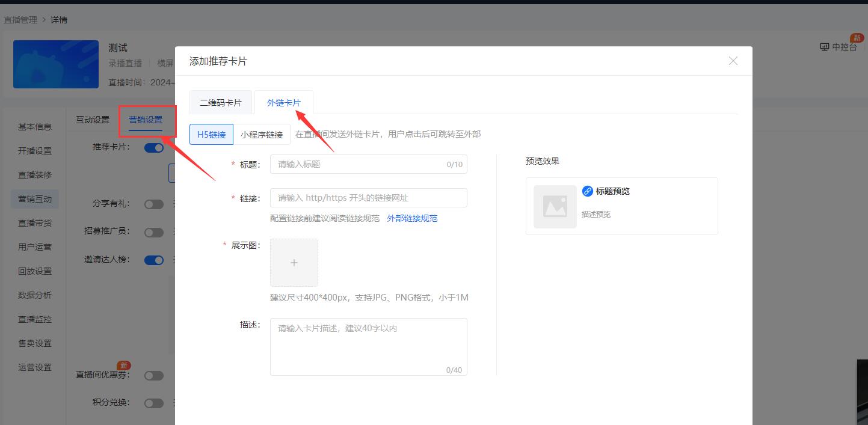Open the 直播带货 sidebar section
The width and height of the screenshot is (868, 425).
coord(34,222)
